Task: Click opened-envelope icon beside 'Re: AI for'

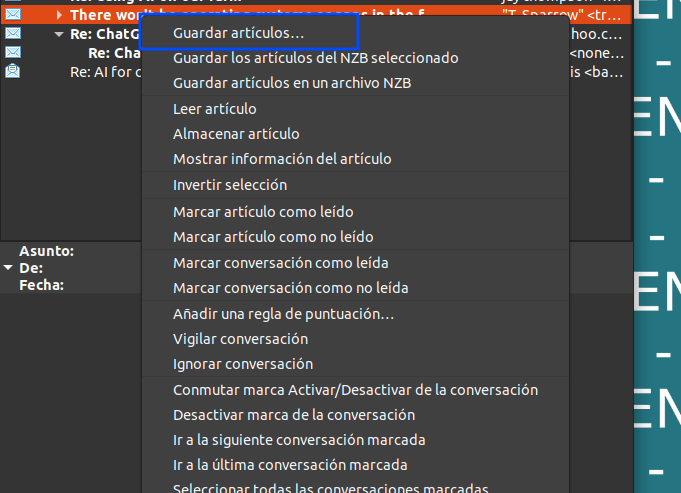Action: coord(13,70)
